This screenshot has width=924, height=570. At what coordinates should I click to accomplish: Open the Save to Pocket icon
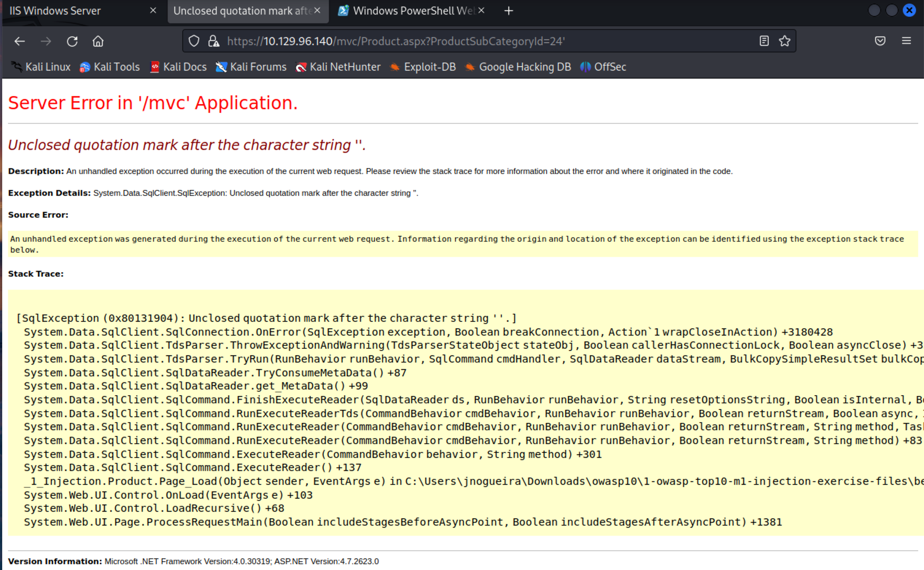tap(880, 41)
